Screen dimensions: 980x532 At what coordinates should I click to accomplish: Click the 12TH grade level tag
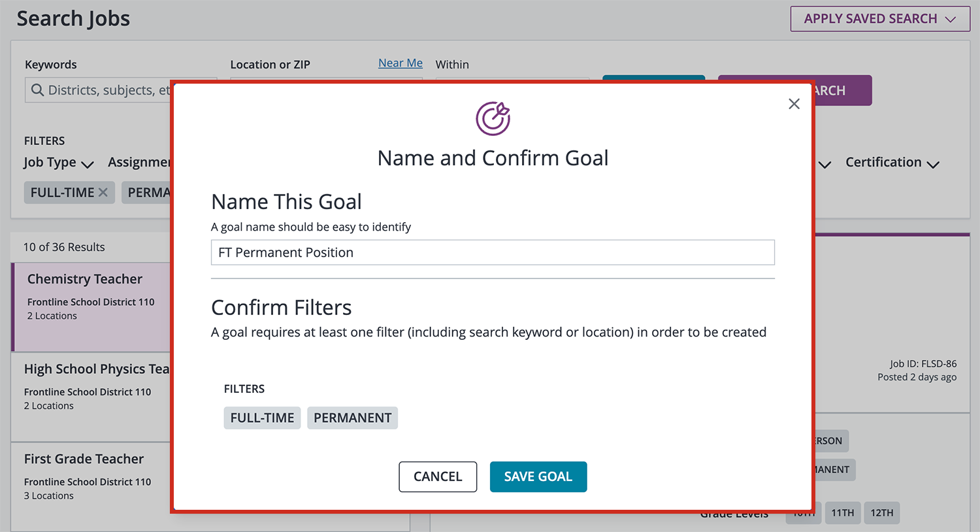(881, 513)
